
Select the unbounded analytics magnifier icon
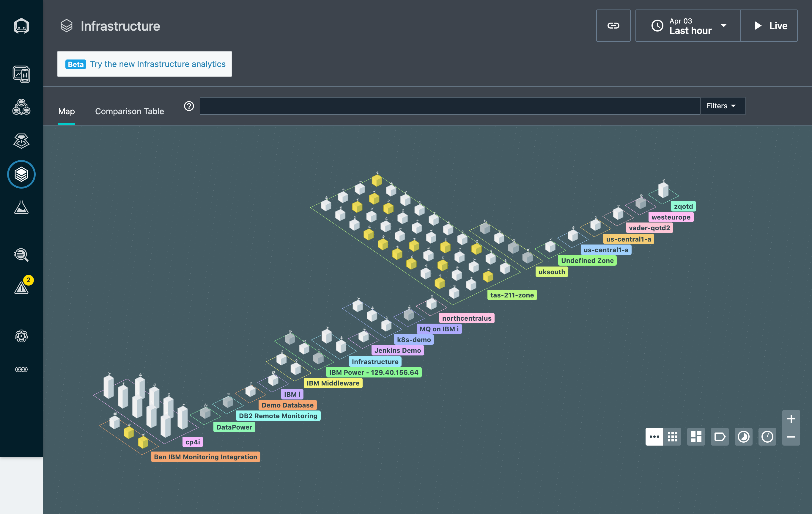(21, 255)
